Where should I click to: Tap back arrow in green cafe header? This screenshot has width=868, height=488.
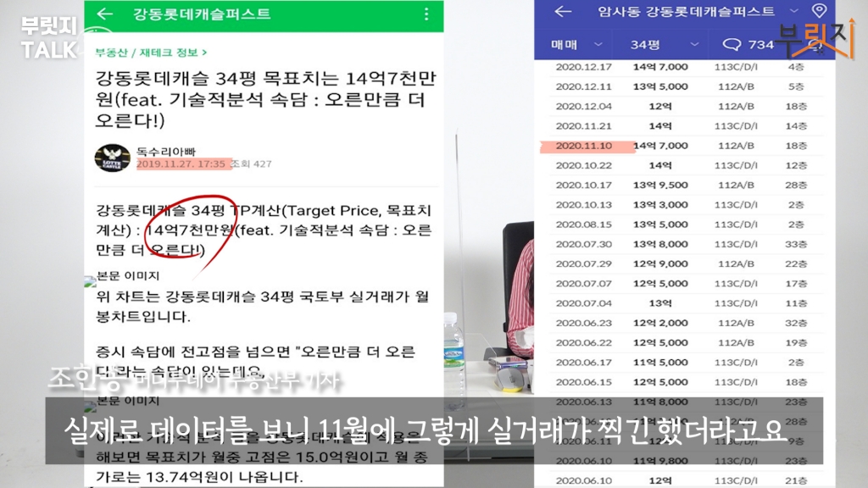click(x=105, y=14)
